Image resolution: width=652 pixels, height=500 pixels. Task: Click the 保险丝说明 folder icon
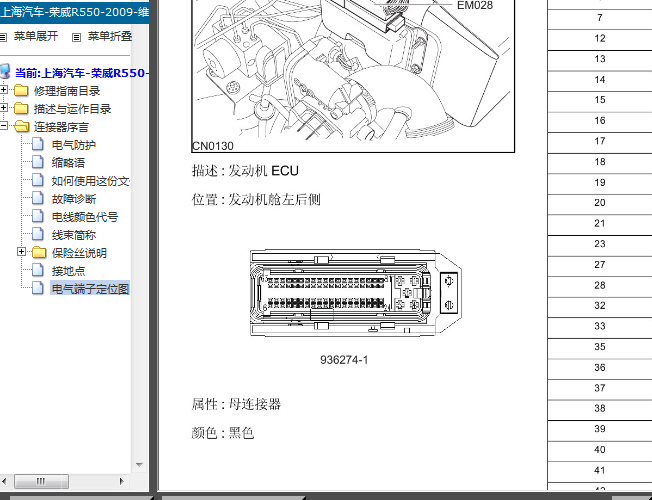pyautogui.click(x=39, y=252)
